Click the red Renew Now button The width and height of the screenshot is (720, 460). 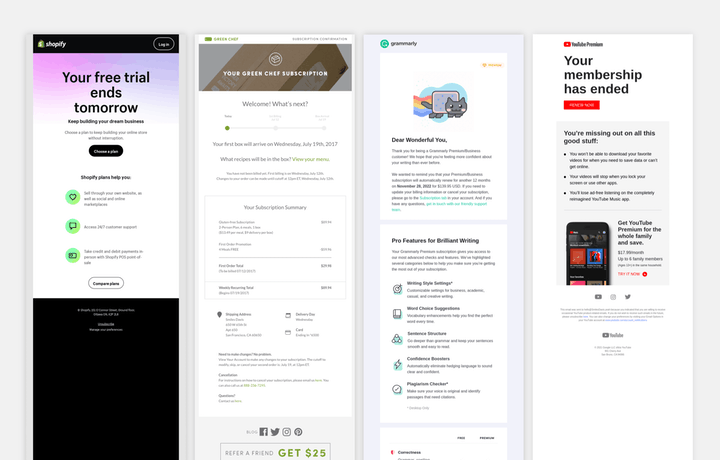click(582, 105)
